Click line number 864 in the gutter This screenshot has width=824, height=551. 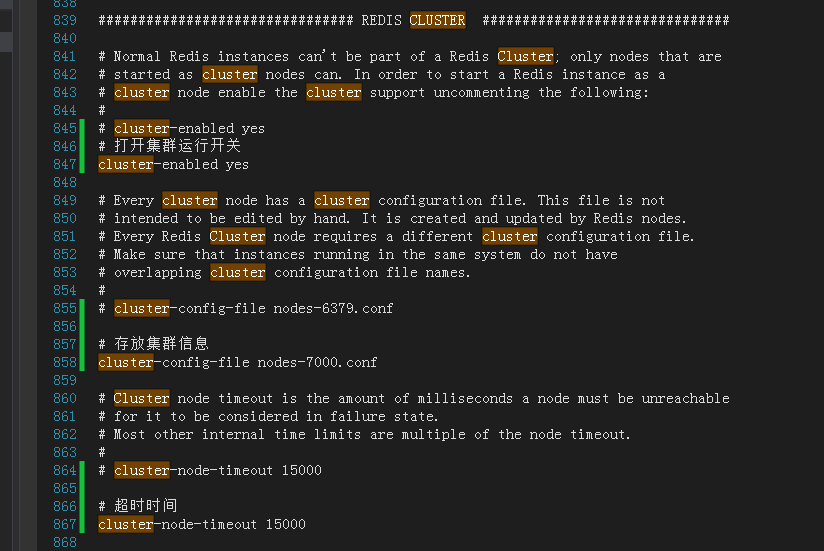tap(64, 470)
